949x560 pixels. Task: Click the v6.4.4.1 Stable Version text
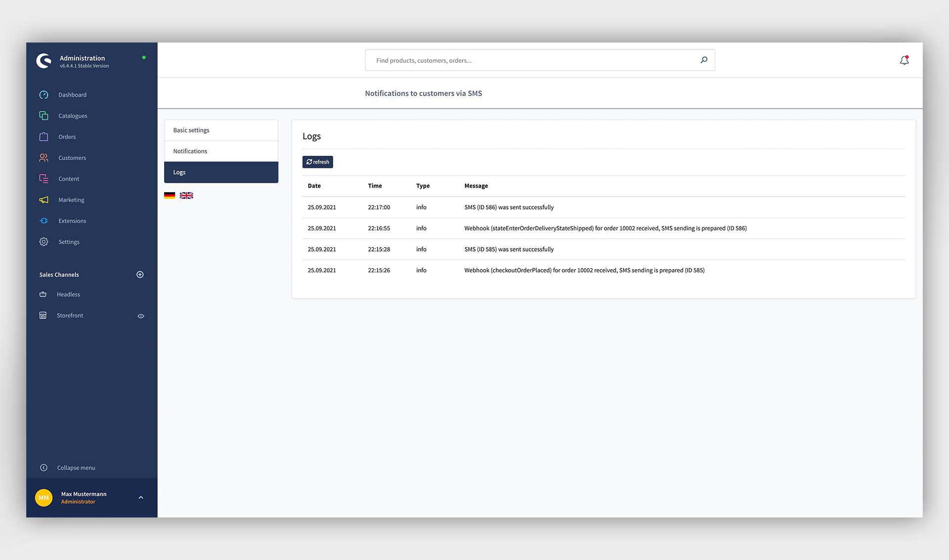tap(85, 66)
